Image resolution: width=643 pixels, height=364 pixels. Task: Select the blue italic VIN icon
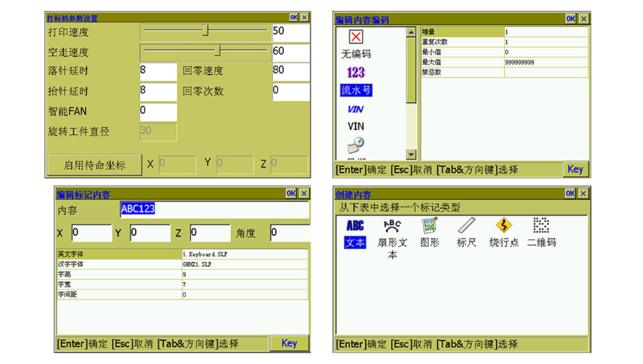click(355, 109)
